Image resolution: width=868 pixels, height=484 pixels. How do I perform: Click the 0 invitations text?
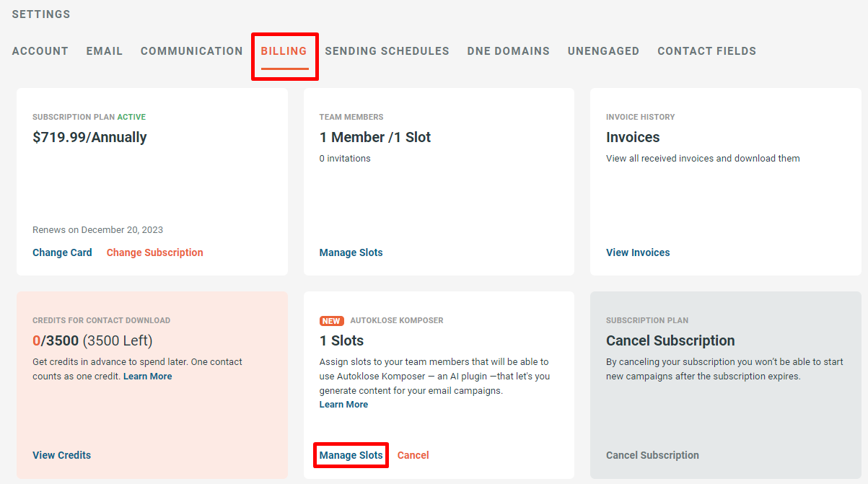(345, 158)
